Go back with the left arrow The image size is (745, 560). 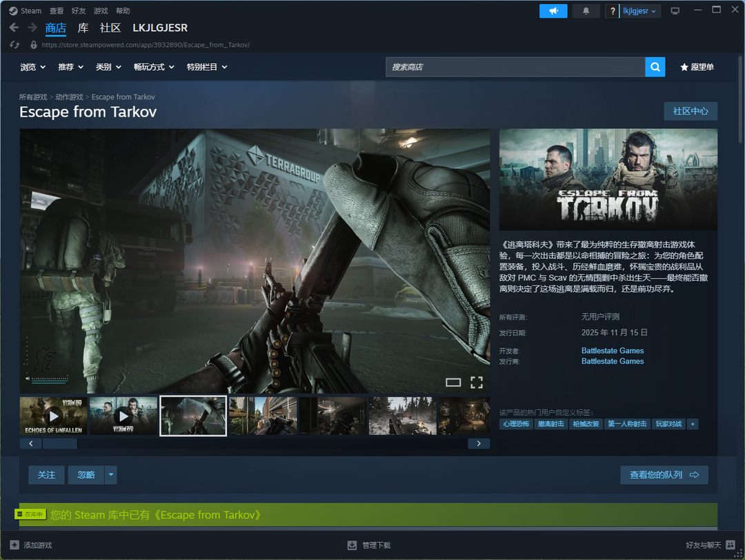(14, 28)
